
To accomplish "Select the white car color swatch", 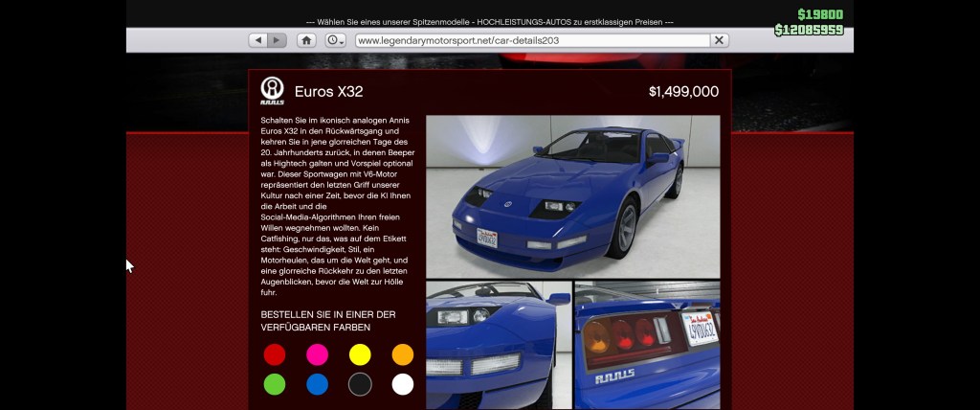I will 403,384.
